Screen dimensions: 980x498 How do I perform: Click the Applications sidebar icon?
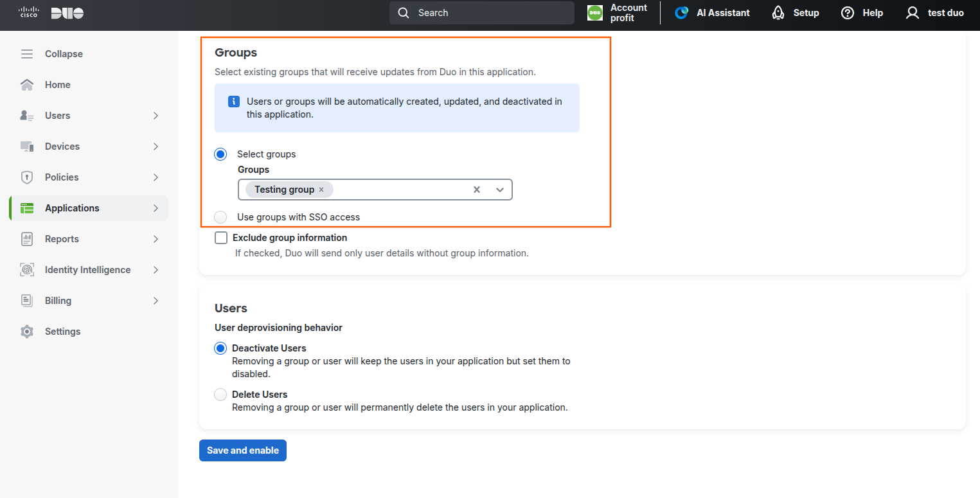(27, 208)
